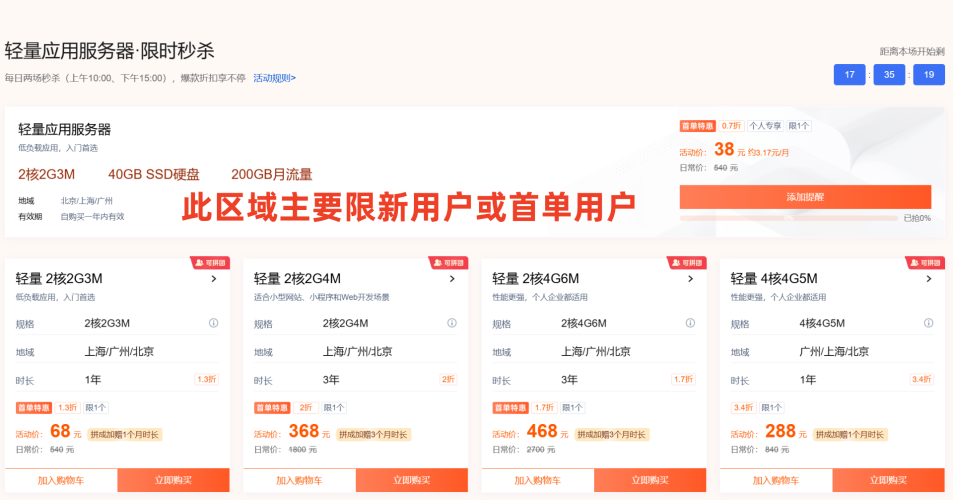Click 可拼团 badge on 轻量 2核2G4M card

(449, 262)
